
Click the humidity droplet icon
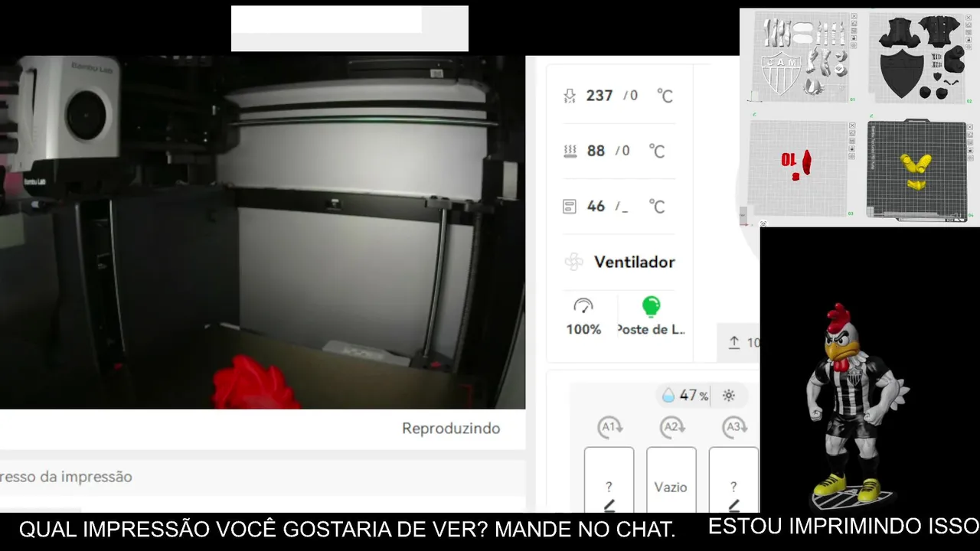668,395
